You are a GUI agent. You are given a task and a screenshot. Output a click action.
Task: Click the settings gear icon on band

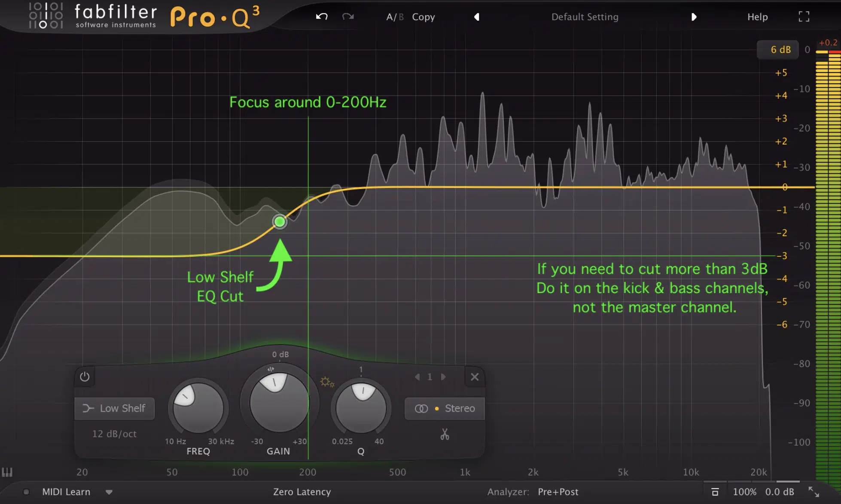pos(326,382)
